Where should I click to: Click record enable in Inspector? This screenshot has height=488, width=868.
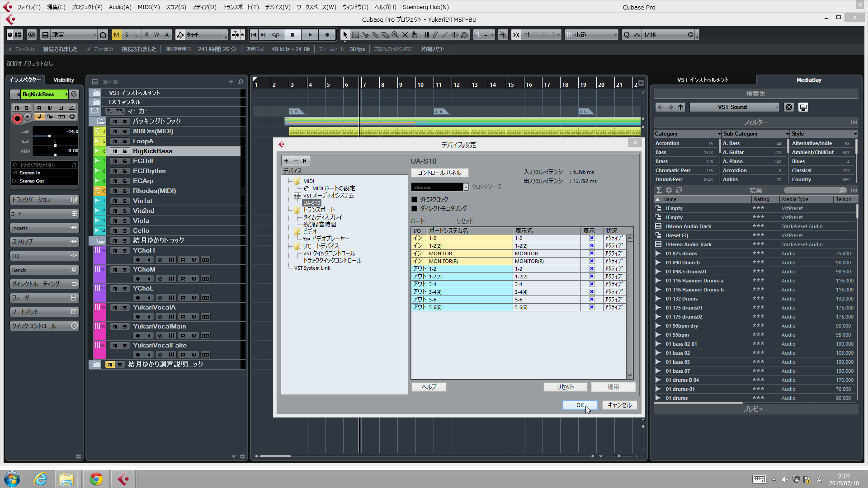coord(17,118)
